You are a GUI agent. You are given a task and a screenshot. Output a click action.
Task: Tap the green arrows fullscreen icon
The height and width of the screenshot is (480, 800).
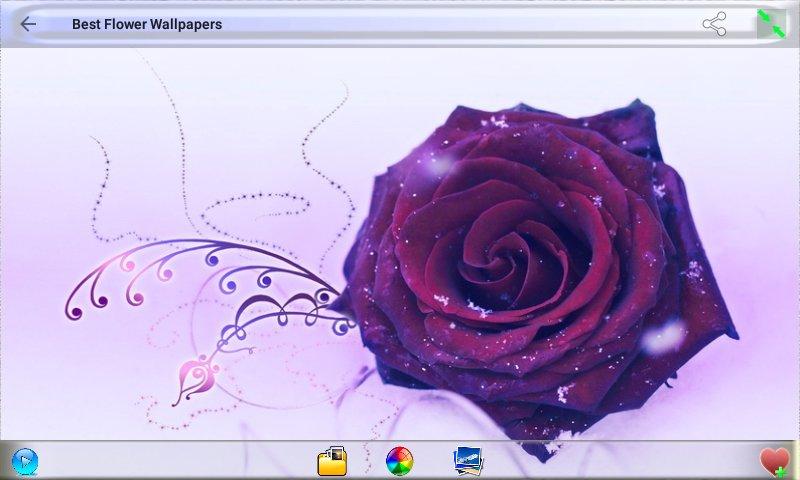click(x=771, y=24)
